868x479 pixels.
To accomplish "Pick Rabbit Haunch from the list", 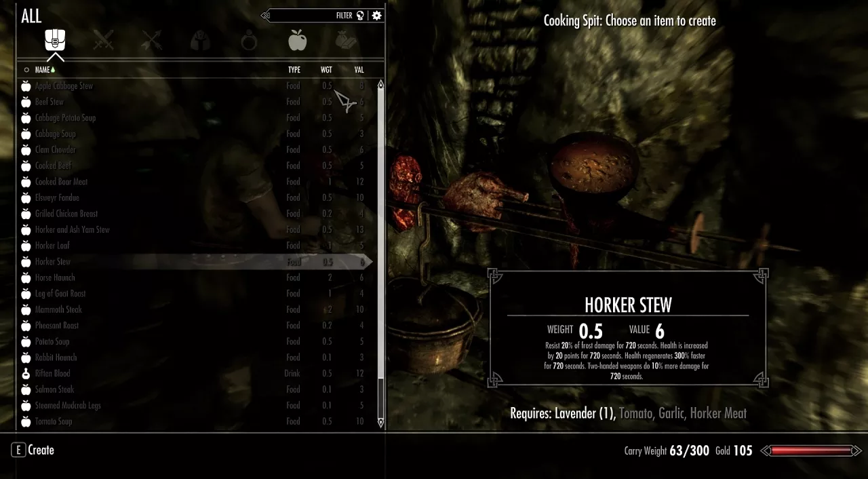I will click(x=196, y=358).
